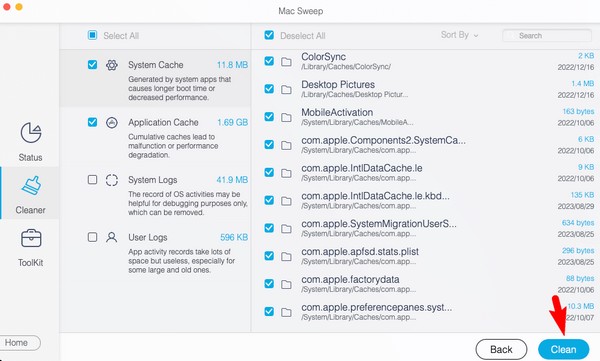Uncheck the MobileActivation item checkbox
The height and width of the screenshot is (361, 600).
pyautogui.click(x=269, y=116)
